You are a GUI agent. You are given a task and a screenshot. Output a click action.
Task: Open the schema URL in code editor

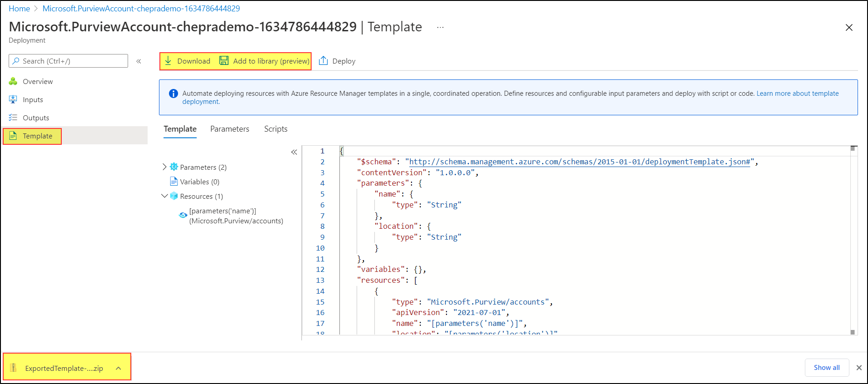coord(580,162)
